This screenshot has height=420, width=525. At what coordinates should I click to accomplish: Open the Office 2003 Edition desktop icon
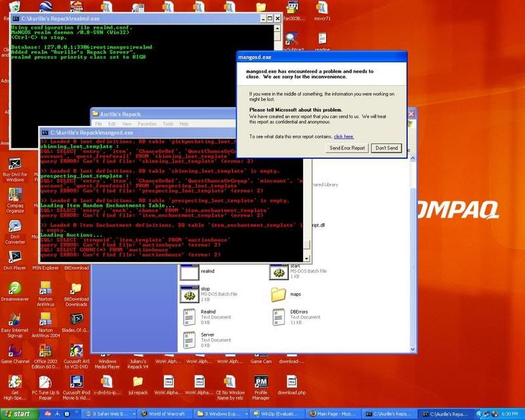tap(45, 356)
